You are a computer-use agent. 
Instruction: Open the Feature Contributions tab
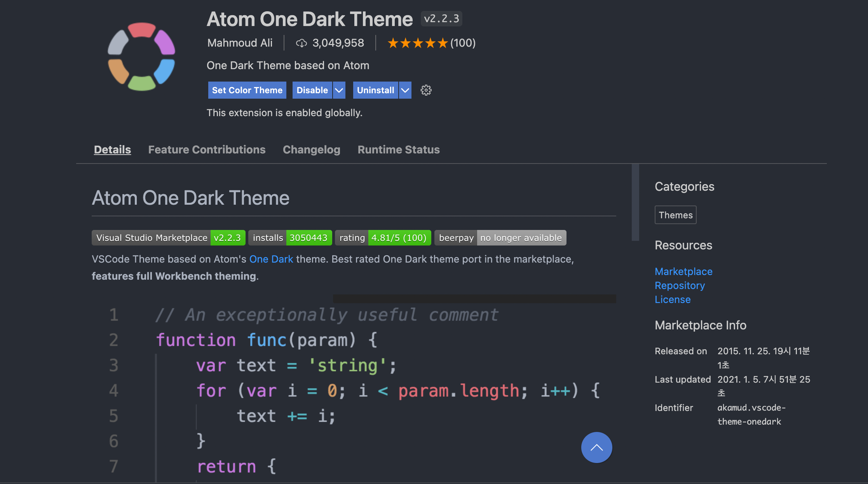207,150
